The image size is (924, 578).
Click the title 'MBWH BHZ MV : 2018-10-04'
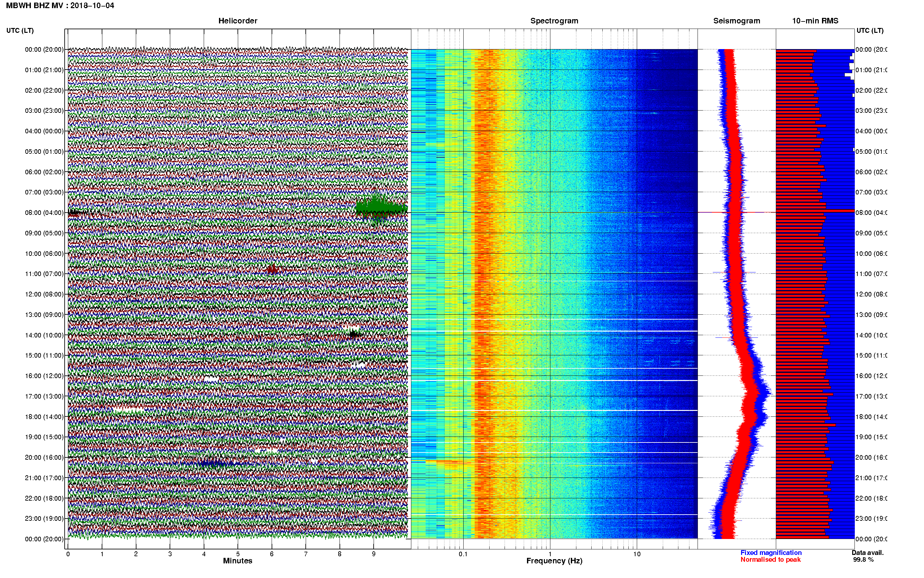click(60, 5)
